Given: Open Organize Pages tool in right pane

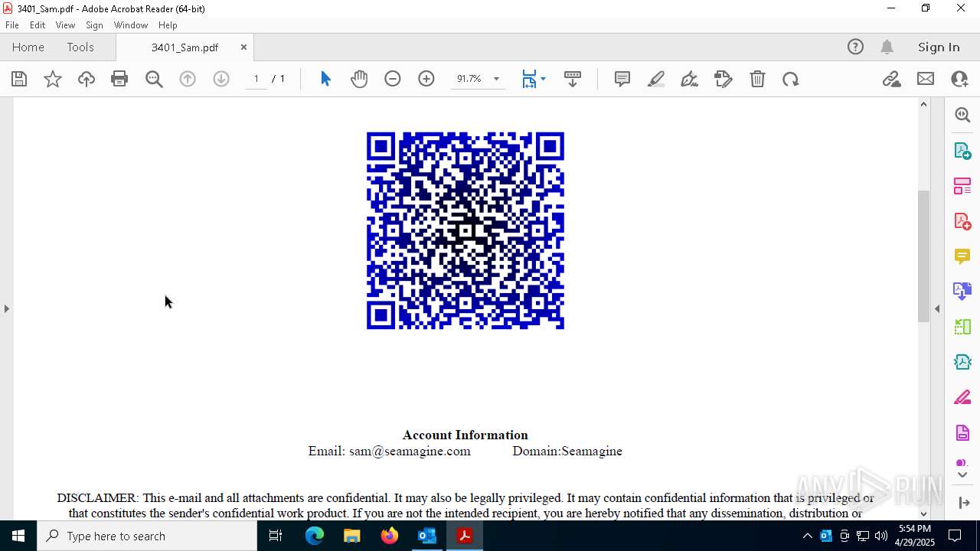Looking at the screenshot, I should (x=962, y=185).
